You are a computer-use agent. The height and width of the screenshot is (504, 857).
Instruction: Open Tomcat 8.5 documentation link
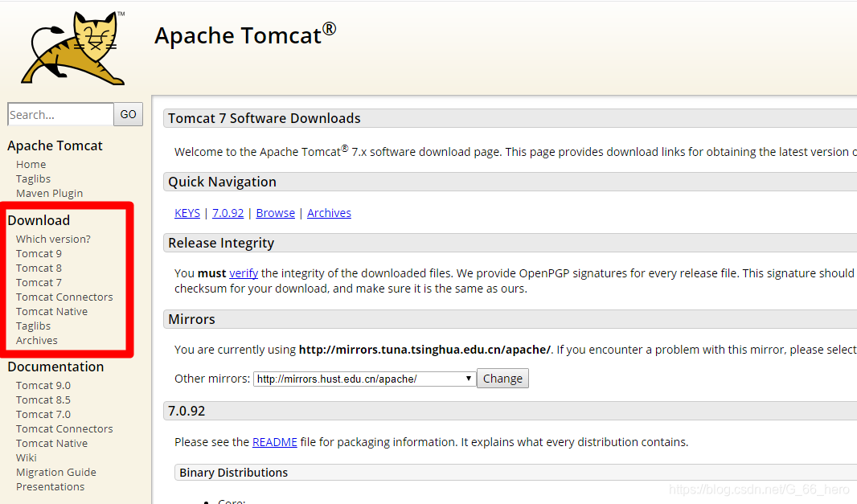(43, 400)
